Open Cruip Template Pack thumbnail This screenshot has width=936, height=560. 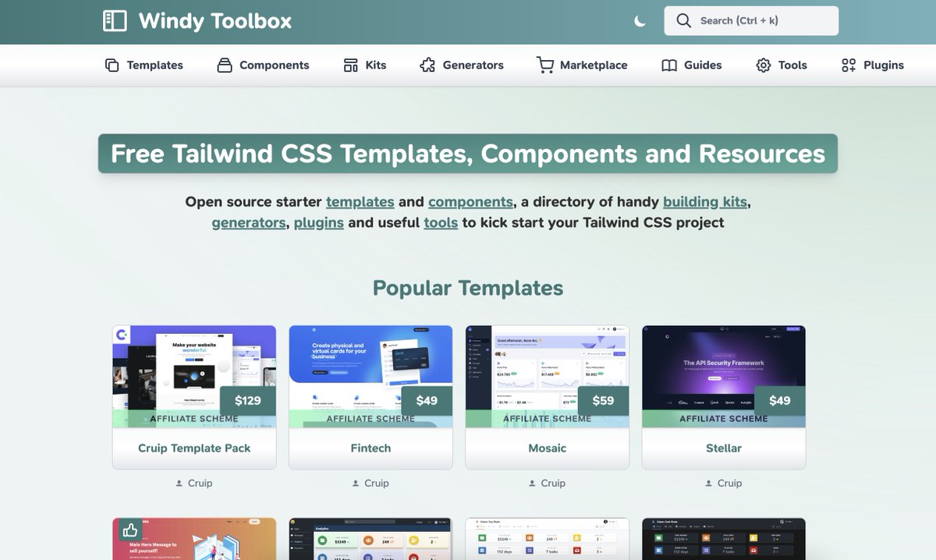point(194,377)
